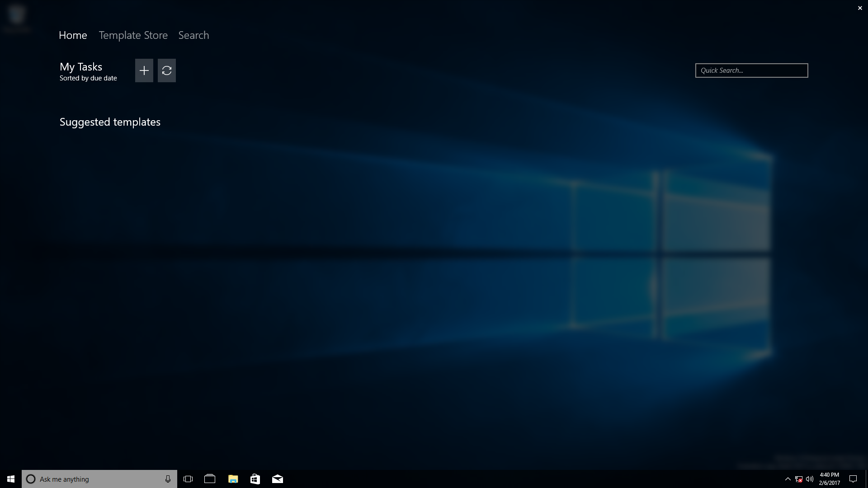Viewport: 868px width, 488px height.
Task: Expand hidden system tray icons chevron
Action: tap(788, 479)
